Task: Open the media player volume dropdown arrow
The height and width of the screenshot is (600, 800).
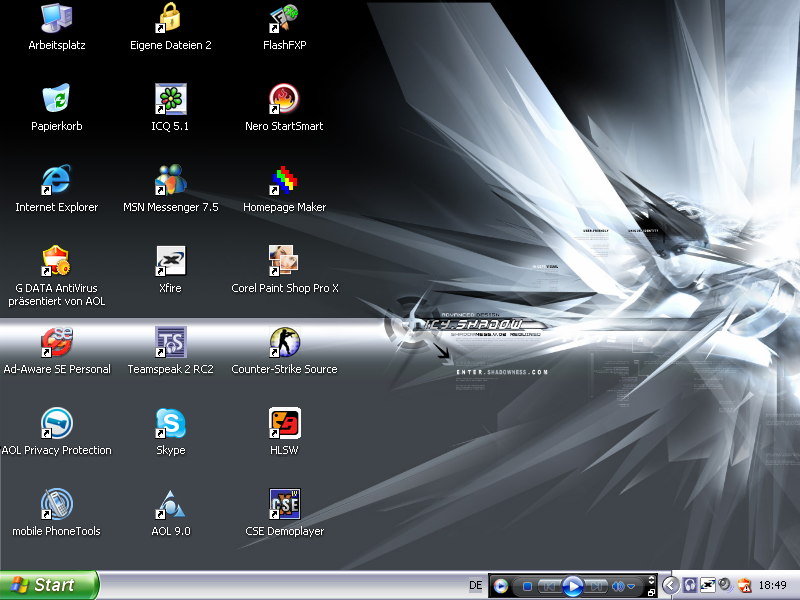Action: (631, 587)
